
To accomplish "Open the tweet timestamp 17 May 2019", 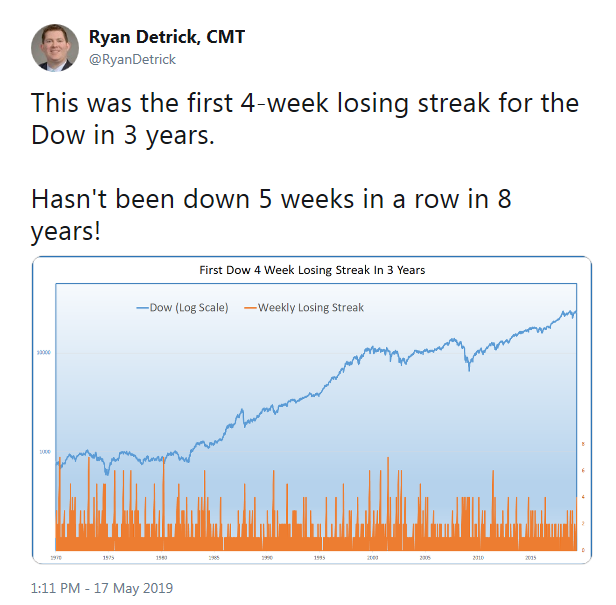I will tap(89, 585).
